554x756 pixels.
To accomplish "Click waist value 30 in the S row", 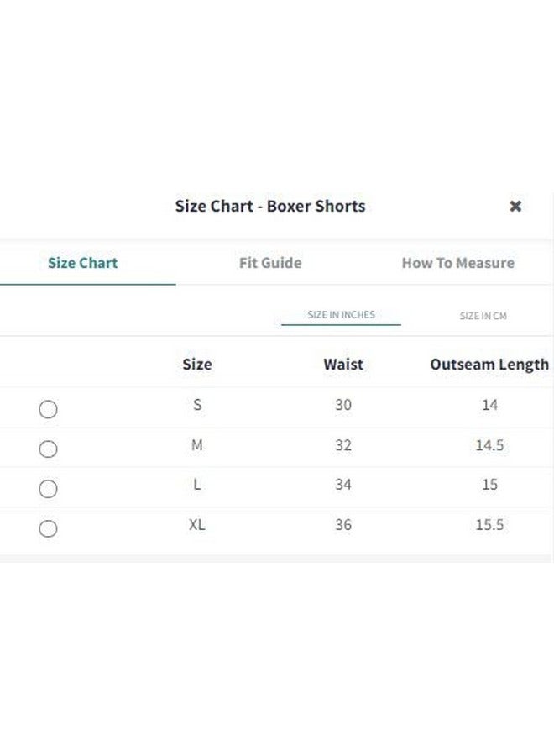I will point(343,405).
